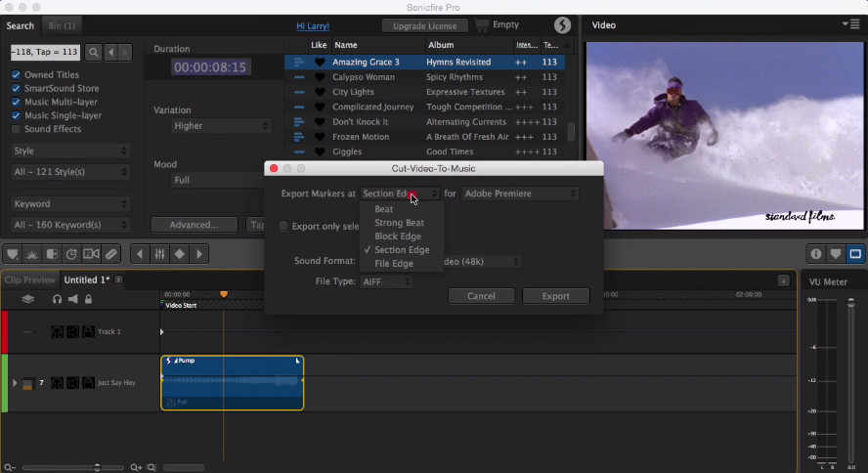
Task: Click the heart for Calypso Woman
Action: pyautogui.click(x=320, y=77)
